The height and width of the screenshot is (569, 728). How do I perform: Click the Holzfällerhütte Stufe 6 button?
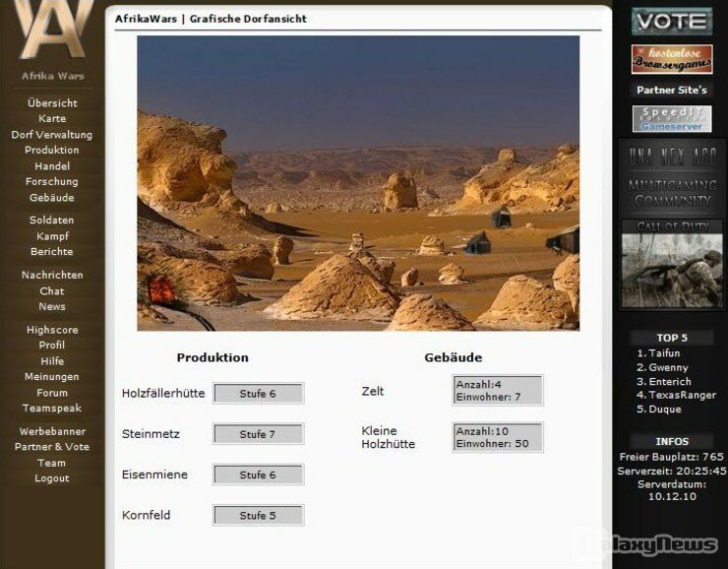(x=258, y=394)
